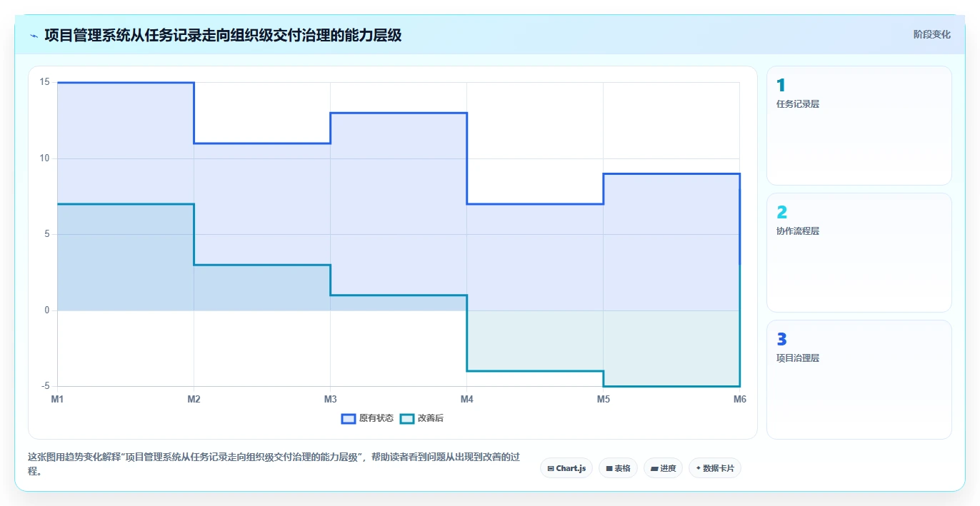The image size is (980, 506).
Task: Click the M3 axis label
Action: (330, 399)
